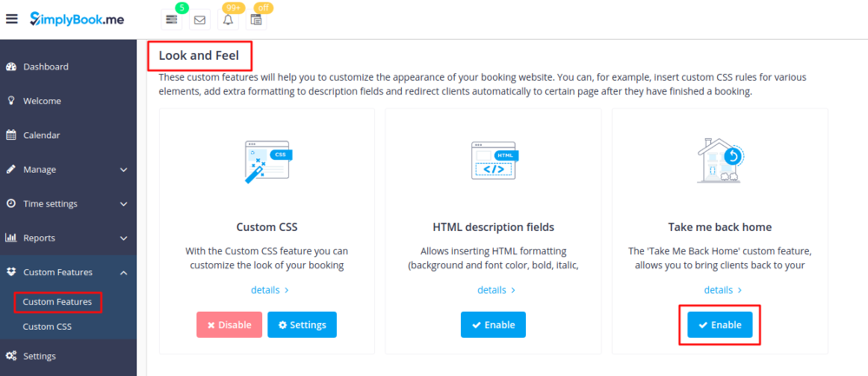Click the SimplyBook.me logo
The image size is (868, 376).
(x=76, y=18)
